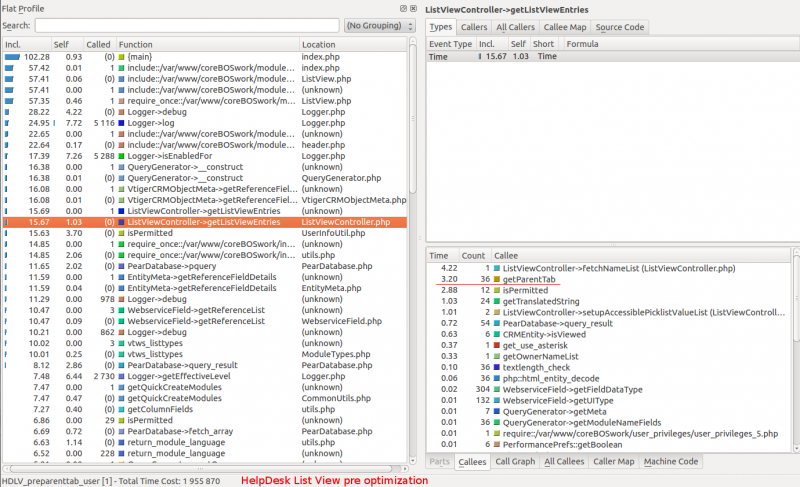The width and height of the screenshot is (800, 487).
Task: Click into the Search input field
Action: [186, 25]
